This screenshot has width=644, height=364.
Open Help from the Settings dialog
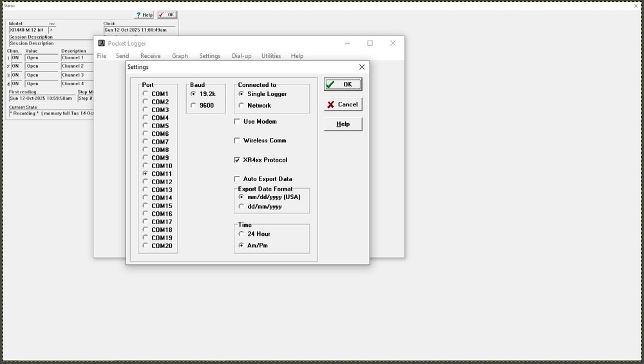[343, 124]
